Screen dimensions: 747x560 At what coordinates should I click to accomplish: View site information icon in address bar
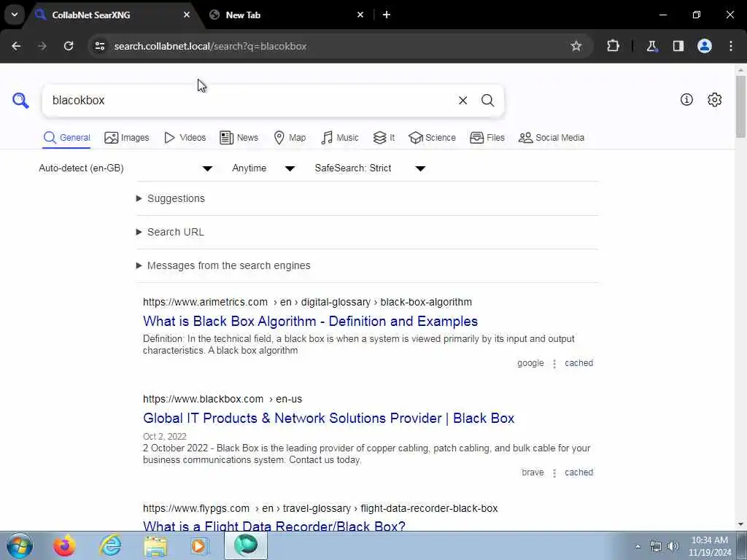click(99, 46)
